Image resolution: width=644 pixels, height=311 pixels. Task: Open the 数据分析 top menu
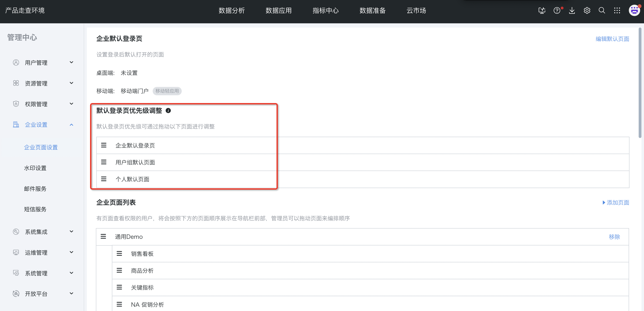[231, 10]
